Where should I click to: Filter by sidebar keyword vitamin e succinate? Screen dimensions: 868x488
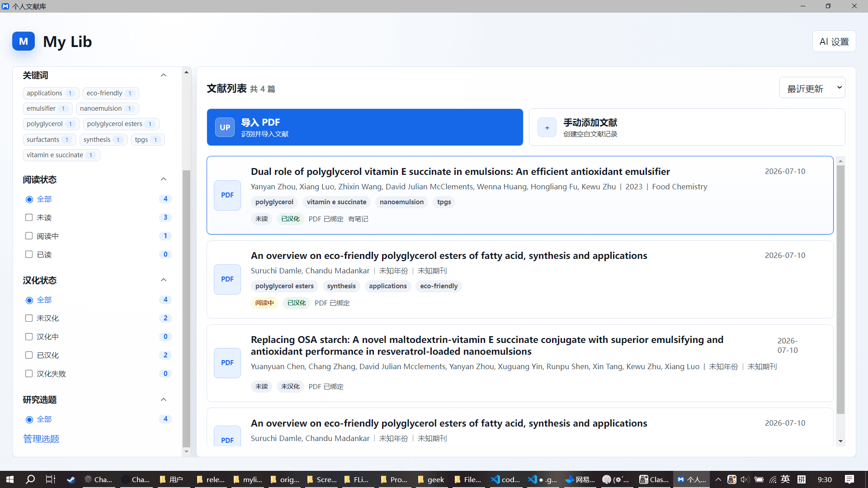61,155
